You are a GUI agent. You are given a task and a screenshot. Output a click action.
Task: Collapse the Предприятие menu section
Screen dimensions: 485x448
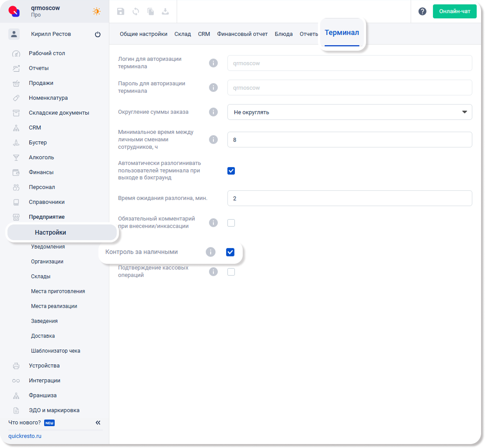click(46, 217)
